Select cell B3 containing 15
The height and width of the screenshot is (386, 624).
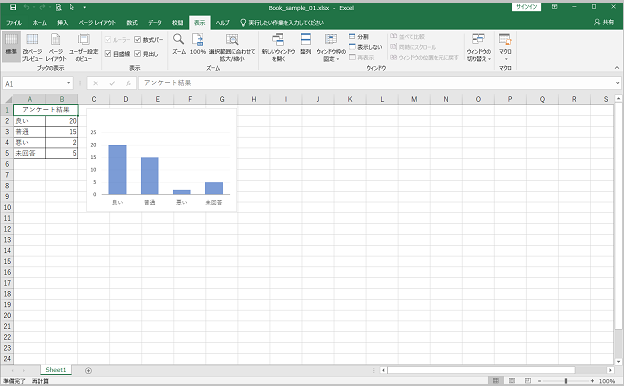click(x=62, y=131)
